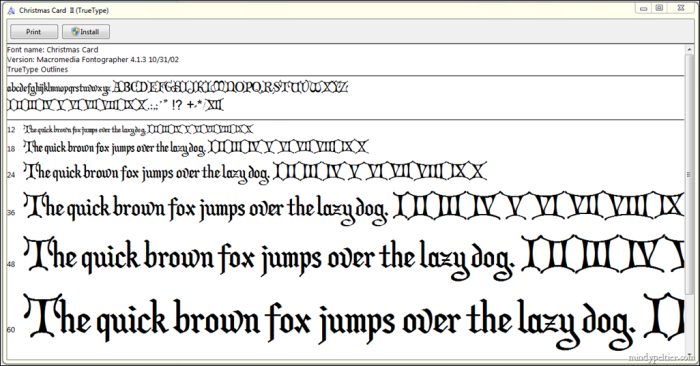Click the Install button
This screenshot has height=366, width=700.
pyautogui.click(x=86, y=32)
